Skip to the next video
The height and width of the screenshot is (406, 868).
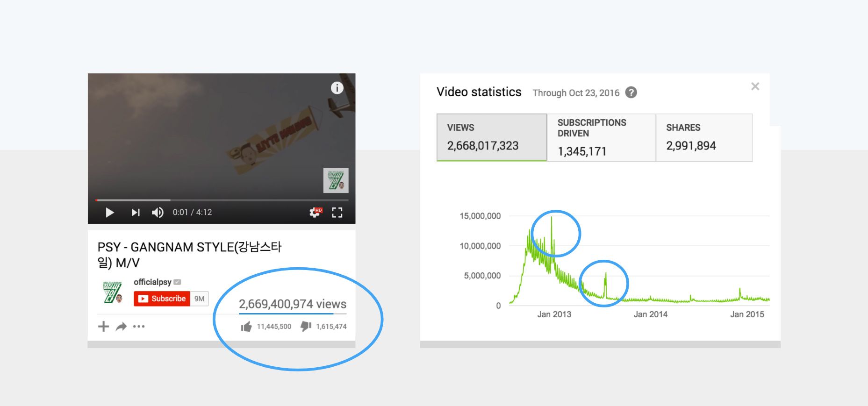(136, 213)
